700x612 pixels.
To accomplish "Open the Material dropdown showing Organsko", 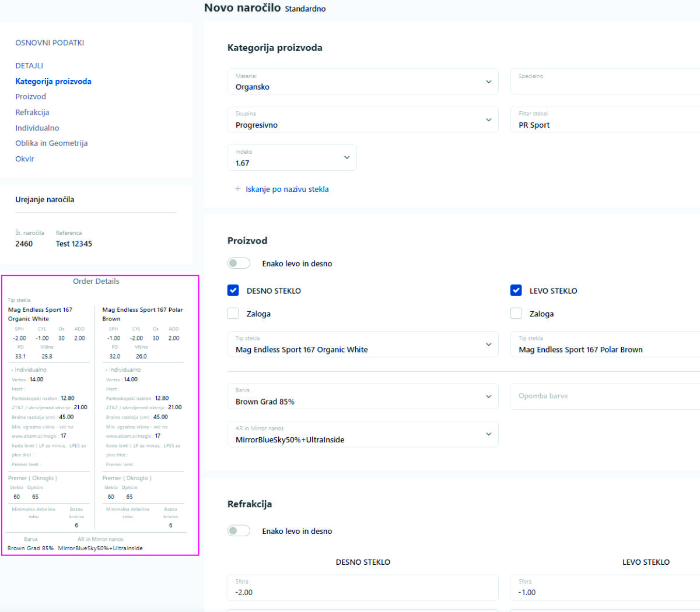I will (x=362, y=82).
